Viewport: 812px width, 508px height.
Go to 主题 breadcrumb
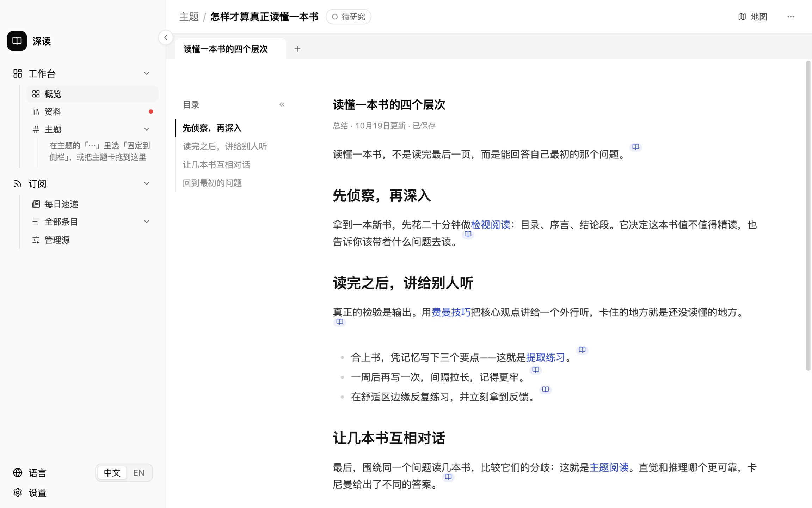189,17
